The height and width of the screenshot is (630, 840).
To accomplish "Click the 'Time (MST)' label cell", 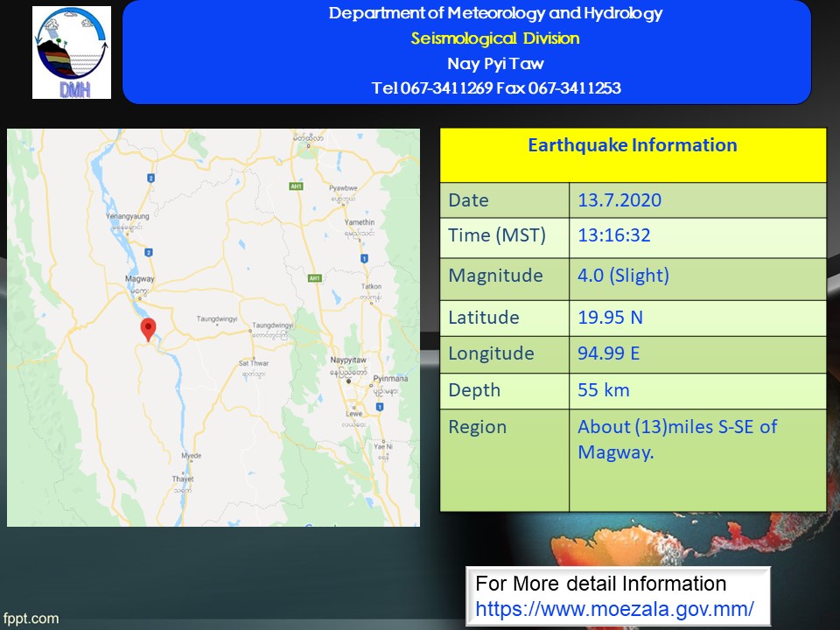I will coord(505,238).
